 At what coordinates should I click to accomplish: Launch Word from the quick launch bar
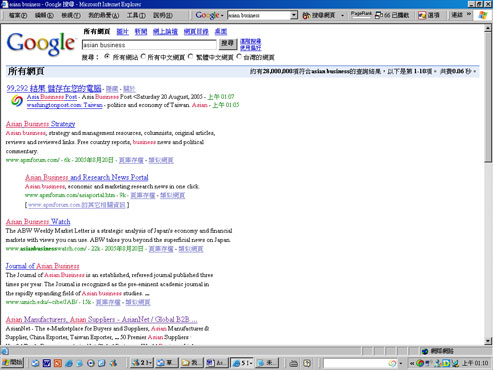[46, 363]
